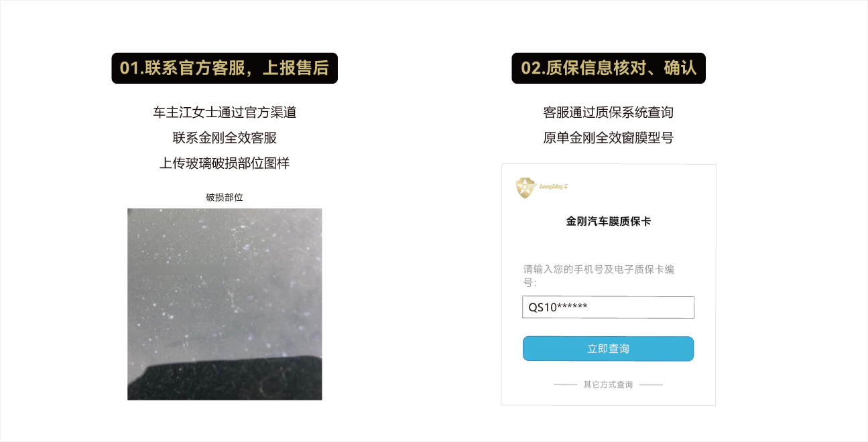Screen dimensions: 868x442
Task: Click the 破损部位 caption above the photo
Action: [x=225, y=198]
